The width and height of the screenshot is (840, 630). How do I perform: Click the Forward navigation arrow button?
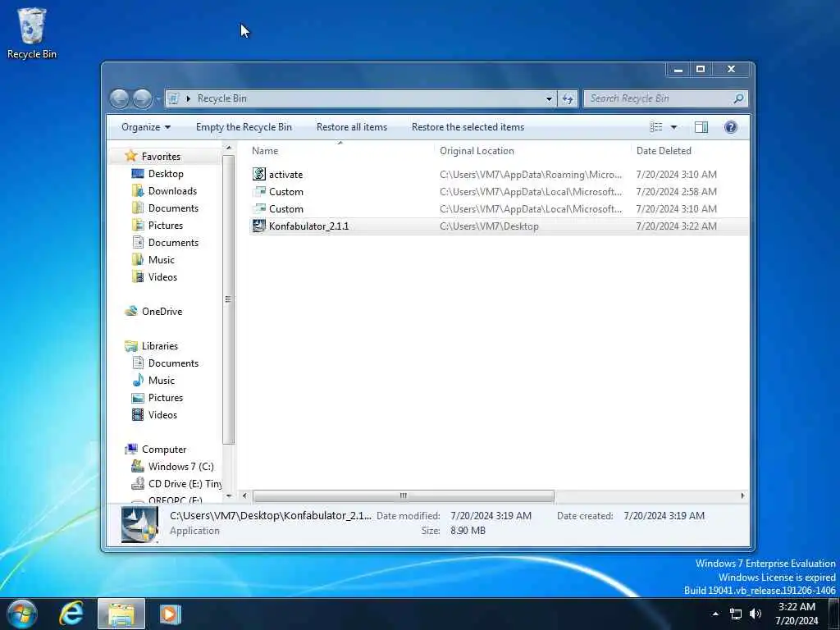pyautogui.click(x=142, y=98)
